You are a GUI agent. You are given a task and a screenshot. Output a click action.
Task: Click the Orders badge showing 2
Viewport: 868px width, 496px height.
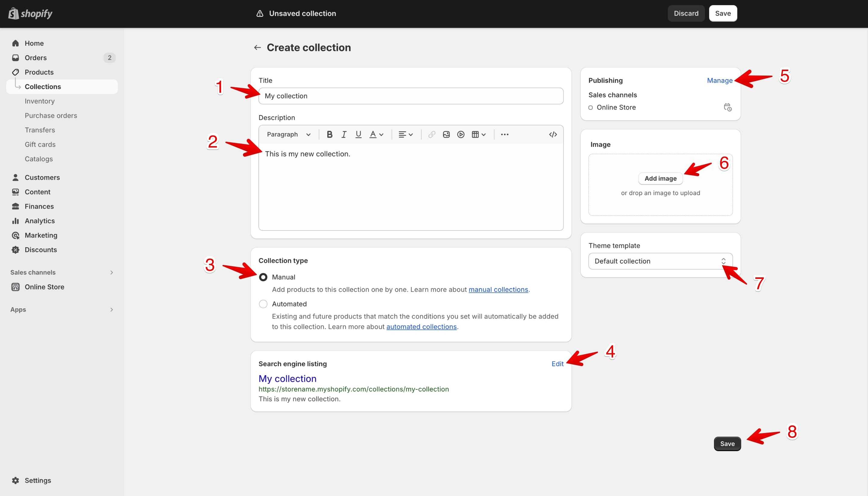point(109,58)
